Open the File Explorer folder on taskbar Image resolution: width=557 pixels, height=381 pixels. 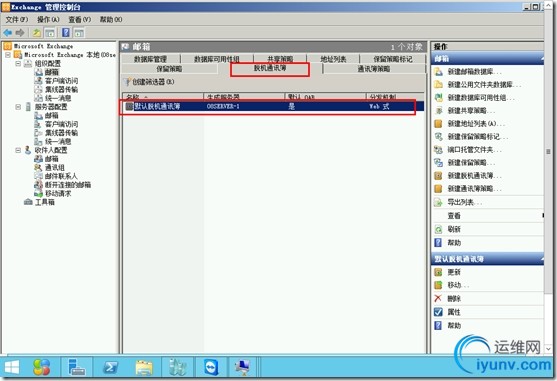coord(144,367)
